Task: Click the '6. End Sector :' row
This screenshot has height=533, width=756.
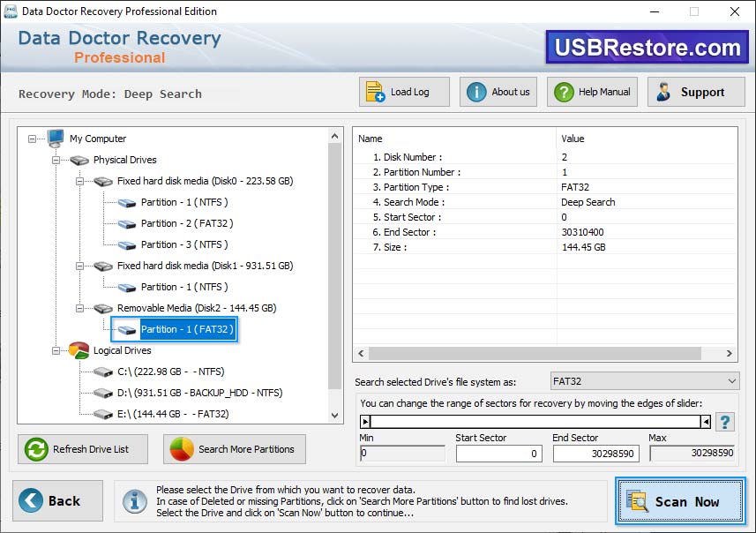Action: pyautogui.click(x=545, y=232)
